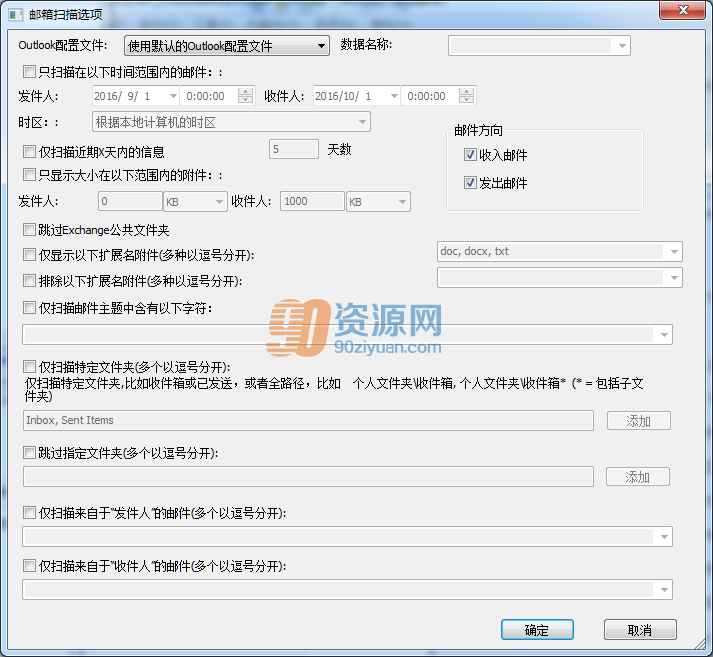Click the start time 0:00:00 spinner
The width and height of the screenshot is (713, 657).
[246, 95]
